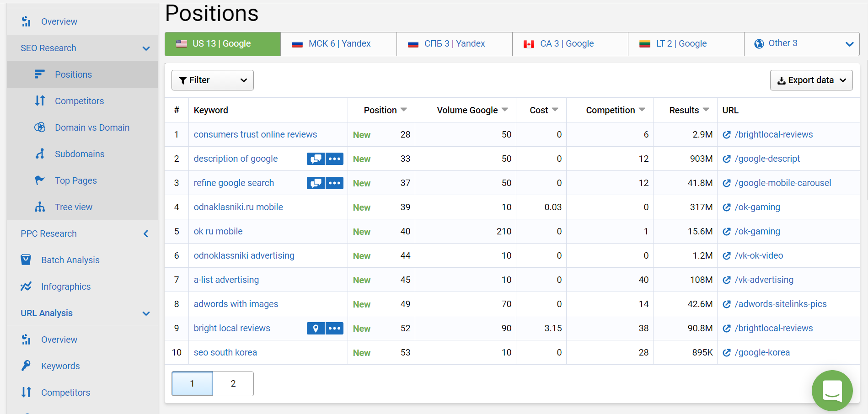Open keyword 'odnaklasniki.ru mobile'
868x414 pixels.
pos(238,207)
